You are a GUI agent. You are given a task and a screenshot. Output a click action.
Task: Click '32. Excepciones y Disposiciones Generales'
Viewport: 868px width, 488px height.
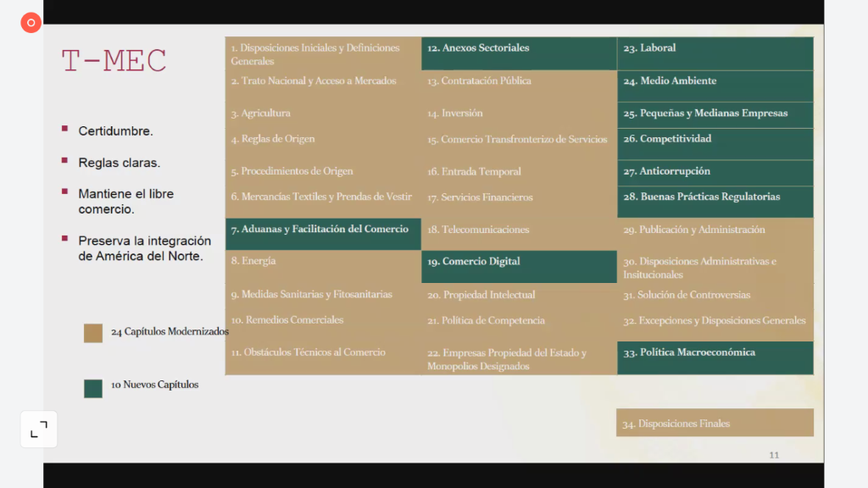[x=715, y=324]
